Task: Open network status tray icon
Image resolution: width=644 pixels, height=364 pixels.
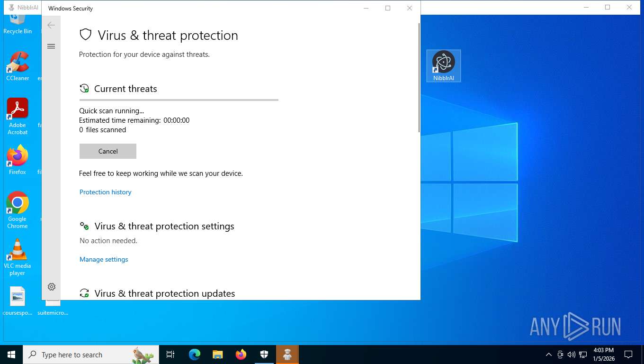Action: pyautogui.click(x=583, y=355)
